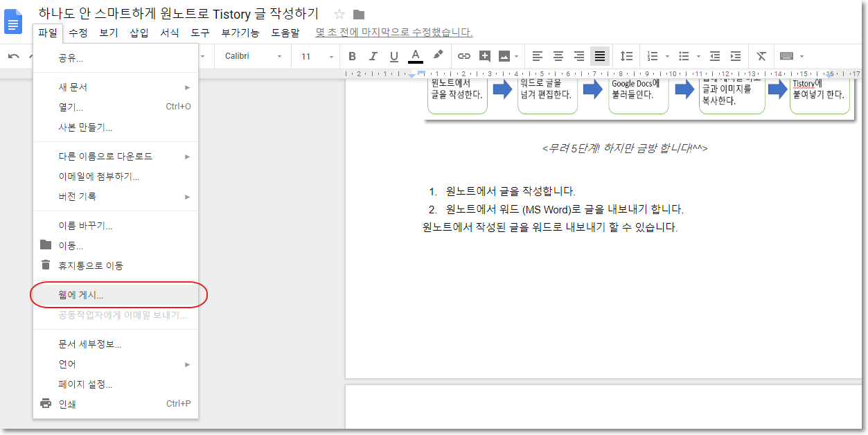The width and height of the screenshot is (868, 435).
Task: Open the 삽입 menu
Action: tap(139, 33)
